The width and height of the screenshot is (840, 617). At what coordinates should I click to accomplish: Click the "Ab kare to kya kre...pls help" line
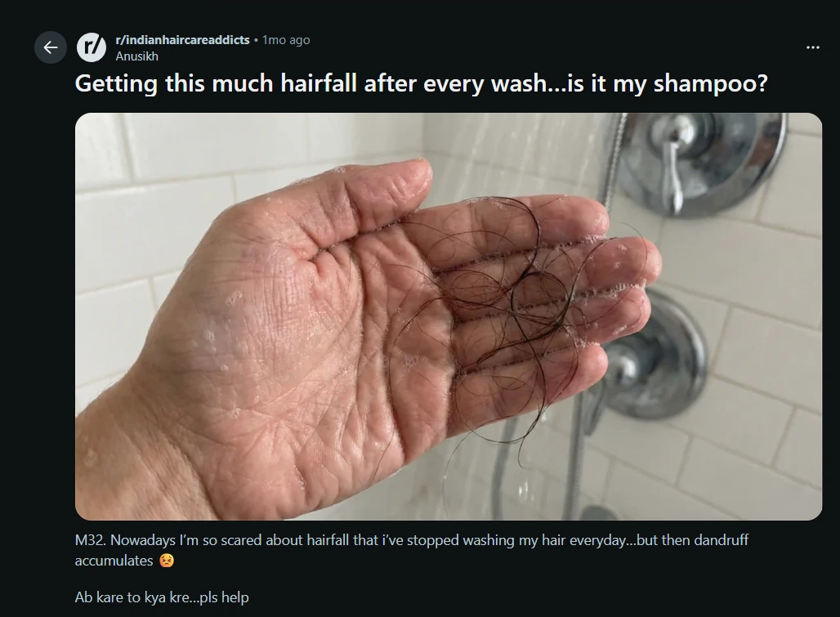click(x=162, y=597)
